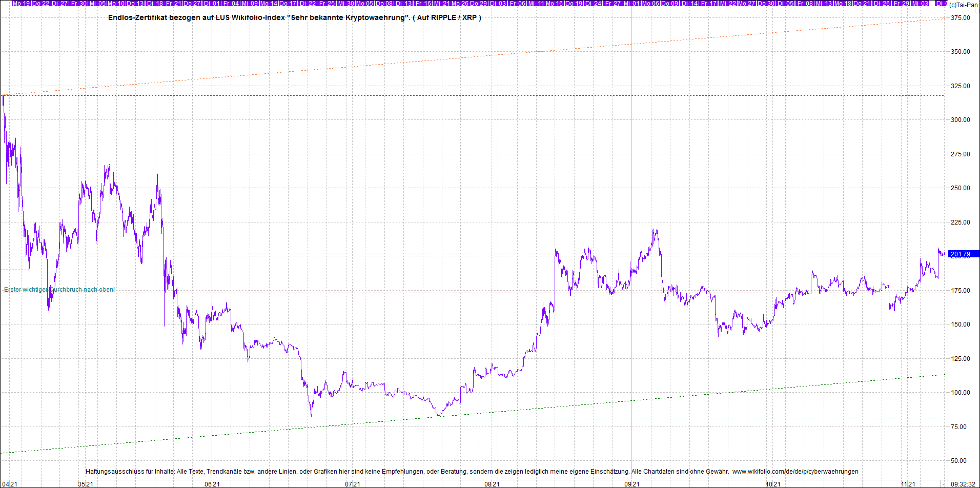Click the 'Mi 03' date header cell

click(920, 4)
